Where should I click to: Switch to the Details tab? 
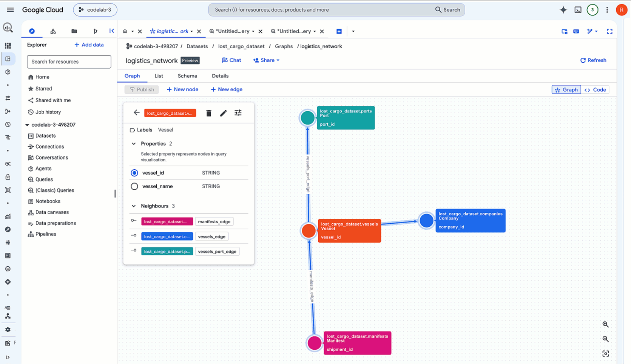click(x=220, y=76)
